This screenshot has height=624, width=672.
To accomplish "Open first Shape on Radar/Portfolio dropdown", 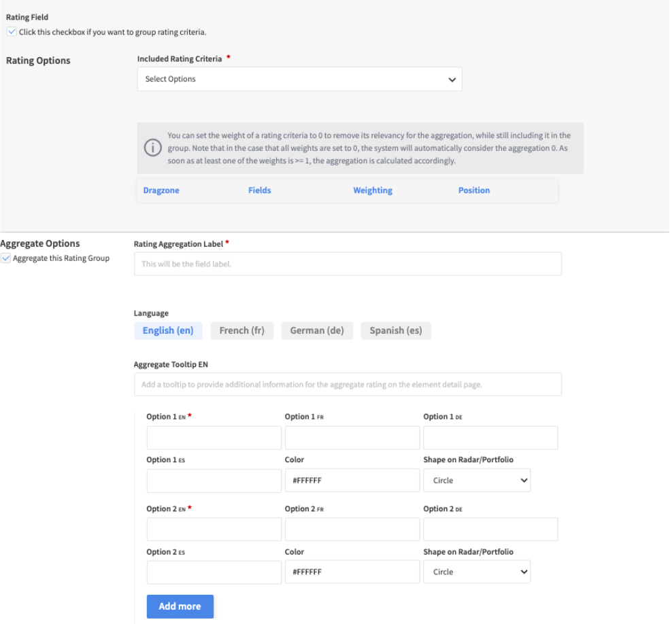I will pyautogui.click(x=476, y=481).
